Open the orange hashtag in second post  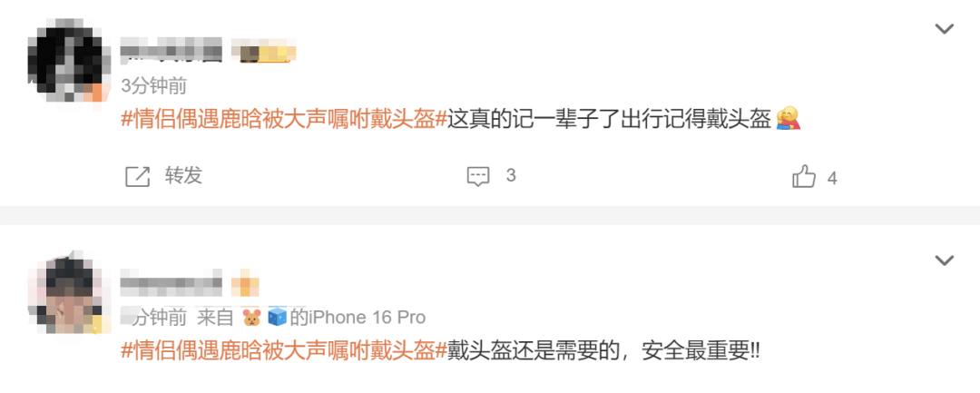(284, 350)
